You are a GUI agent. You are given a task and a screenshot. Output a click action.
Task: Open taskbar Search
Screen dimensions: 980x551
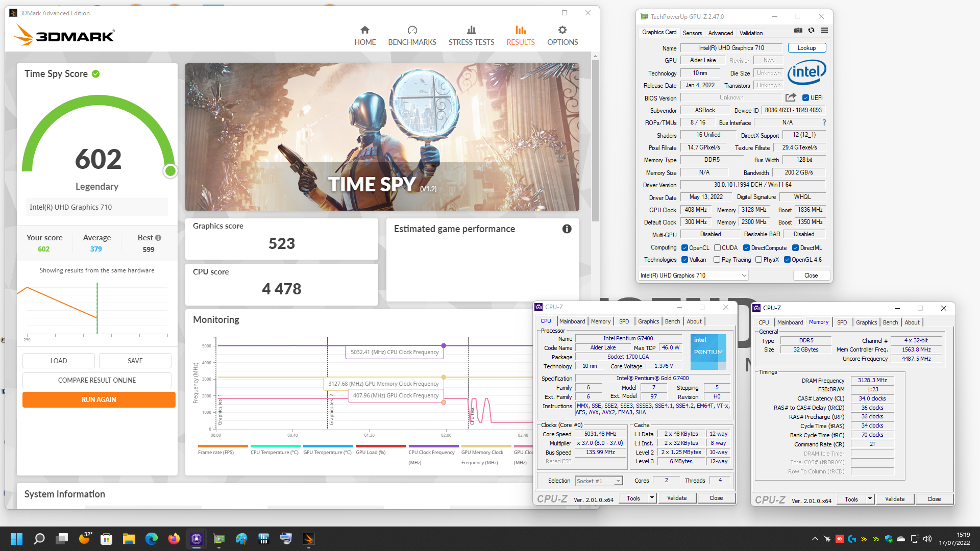click(x=39, y=539)
